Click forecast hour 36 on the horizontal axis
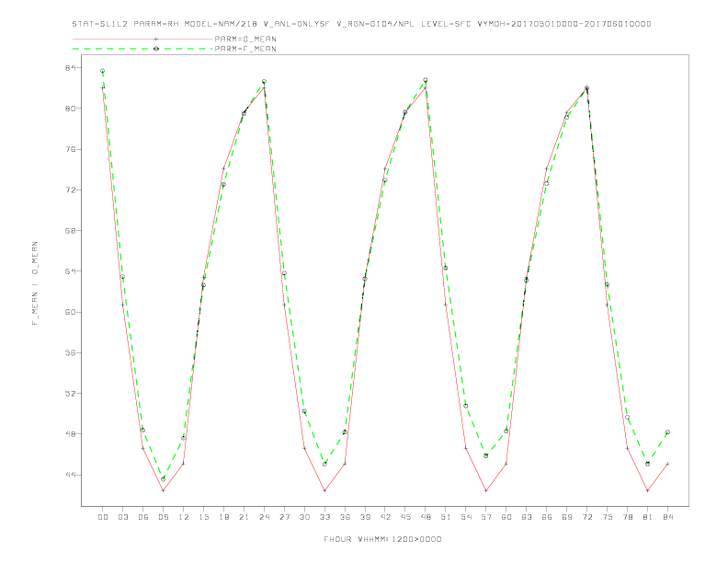 coord(345,517)
